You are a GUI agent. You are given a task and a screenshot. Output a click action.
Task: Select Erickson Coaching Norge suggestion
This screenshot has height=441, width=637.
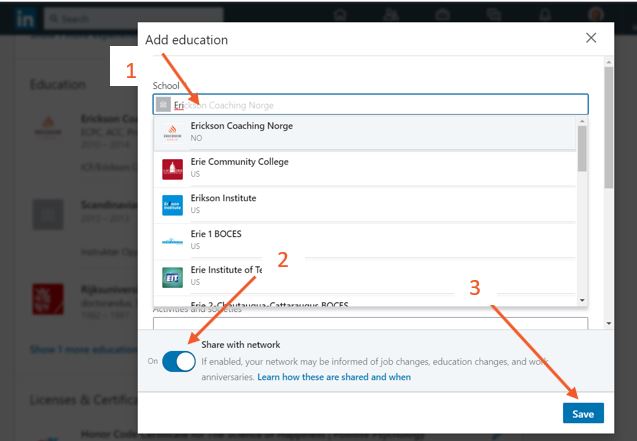(364, 132)
